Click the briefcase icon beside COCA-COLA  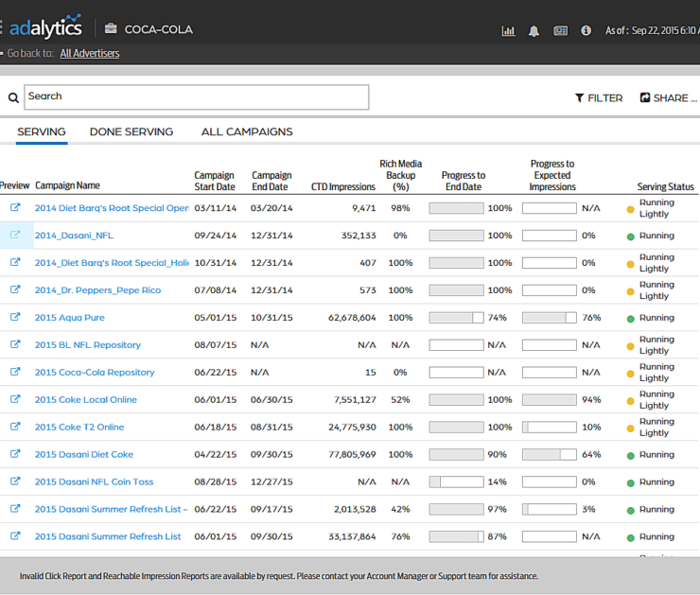(111, 28)
